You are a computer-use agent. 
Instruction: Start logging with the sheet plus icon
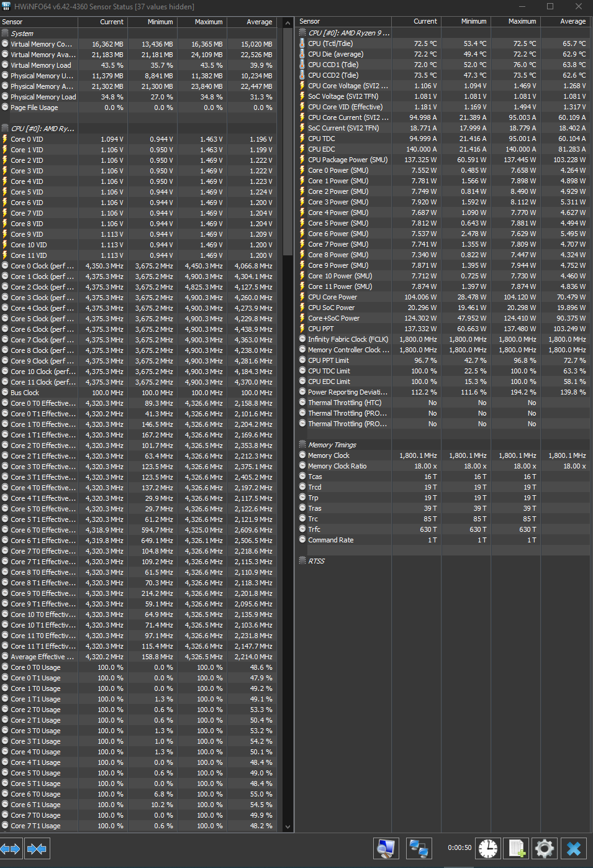point(517,848)
